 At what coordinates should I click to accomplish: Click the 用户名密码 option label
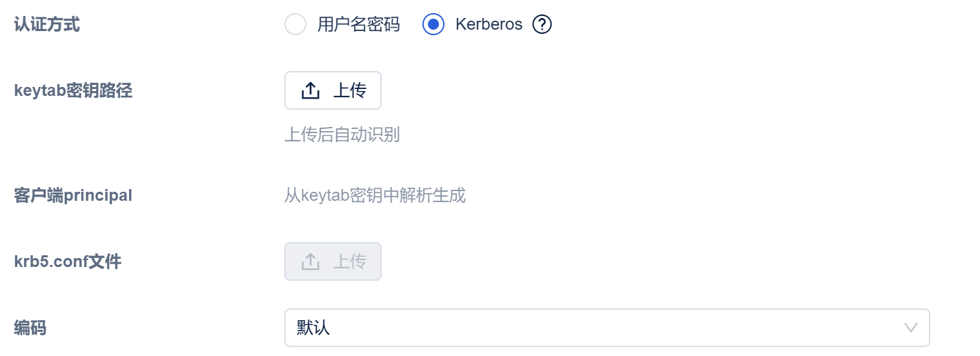click(x=358, y=25)
